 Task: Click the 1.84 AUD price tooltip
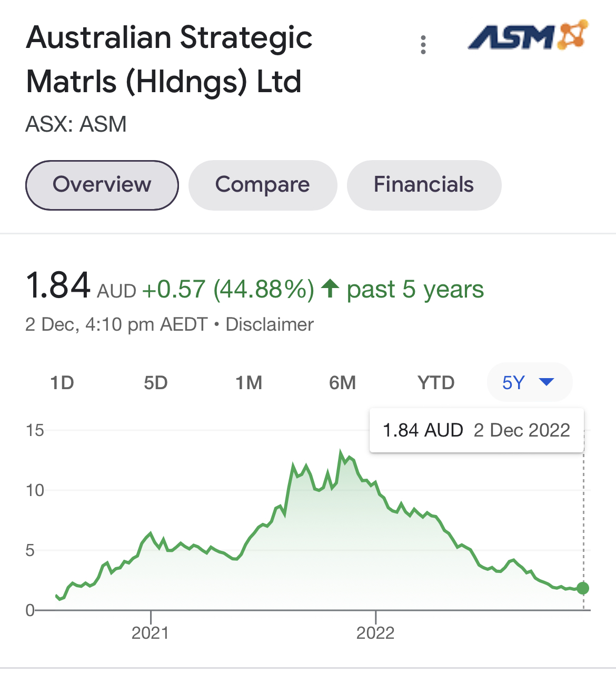[x=476, y=430]
